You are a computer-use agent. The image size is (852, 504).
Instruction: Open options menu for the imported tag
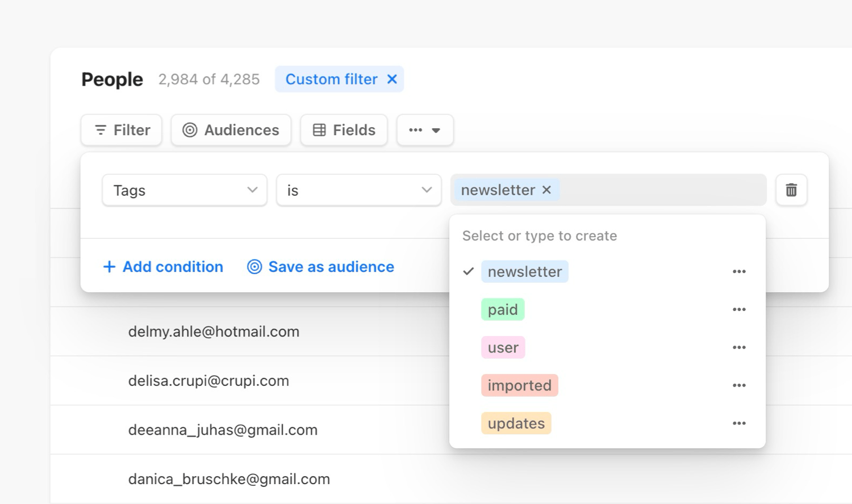coord(739,385)
